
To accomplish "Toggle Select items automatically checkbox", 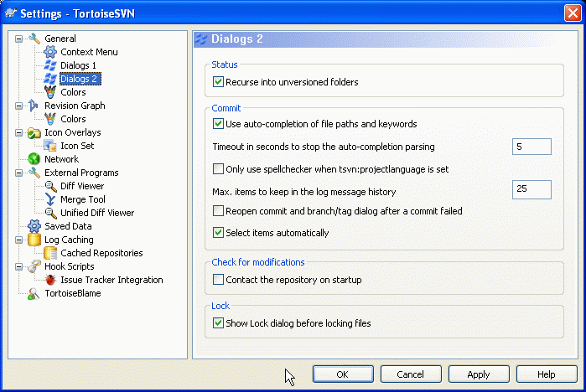I will [218, 233].
